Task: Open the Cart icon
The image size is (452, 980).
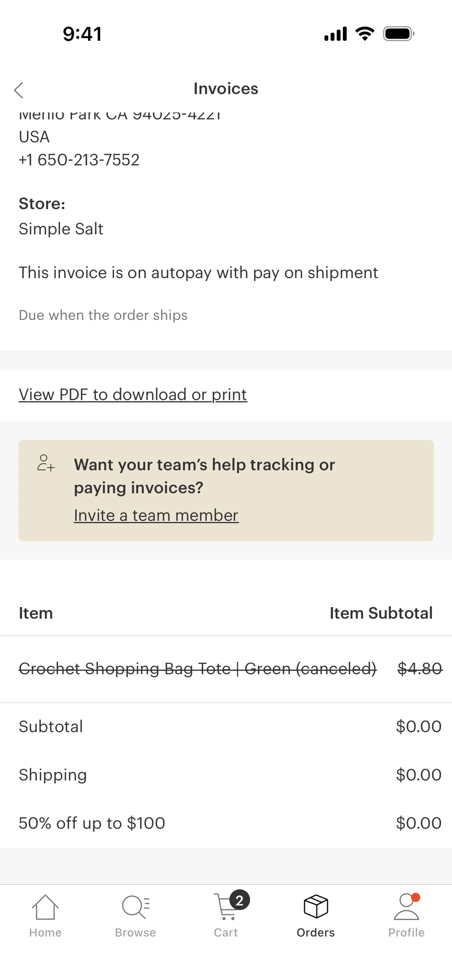Action: click(x=225, y=908)
